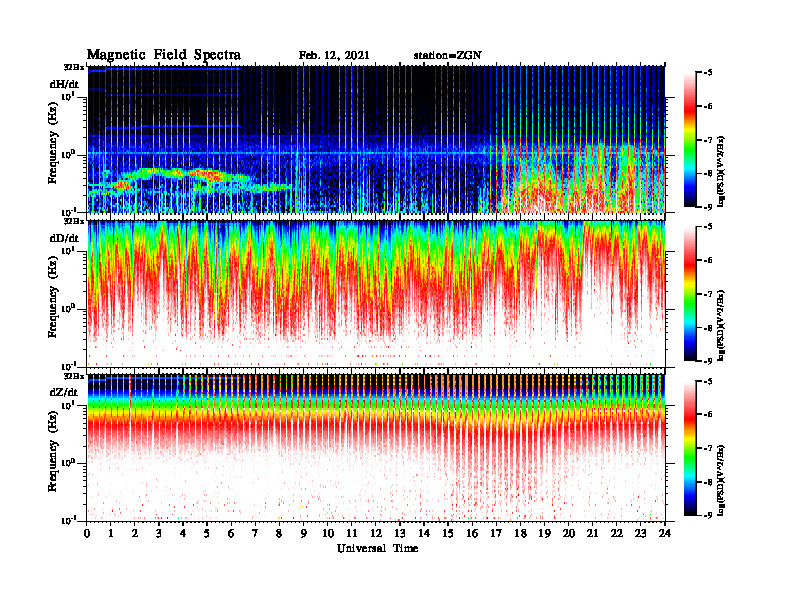Image resolution: width=792 pixels, height=612 pixels.
Task: Click the "32Hz" label atop dH/dt panel
Action: 73,67
